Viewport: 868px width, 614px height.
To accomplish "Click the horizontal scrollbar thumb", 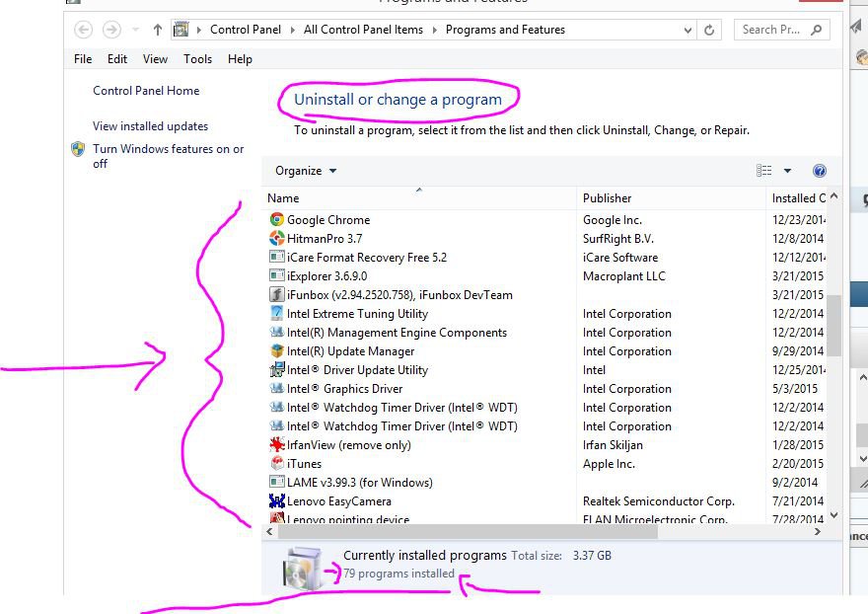I will 468,532.
